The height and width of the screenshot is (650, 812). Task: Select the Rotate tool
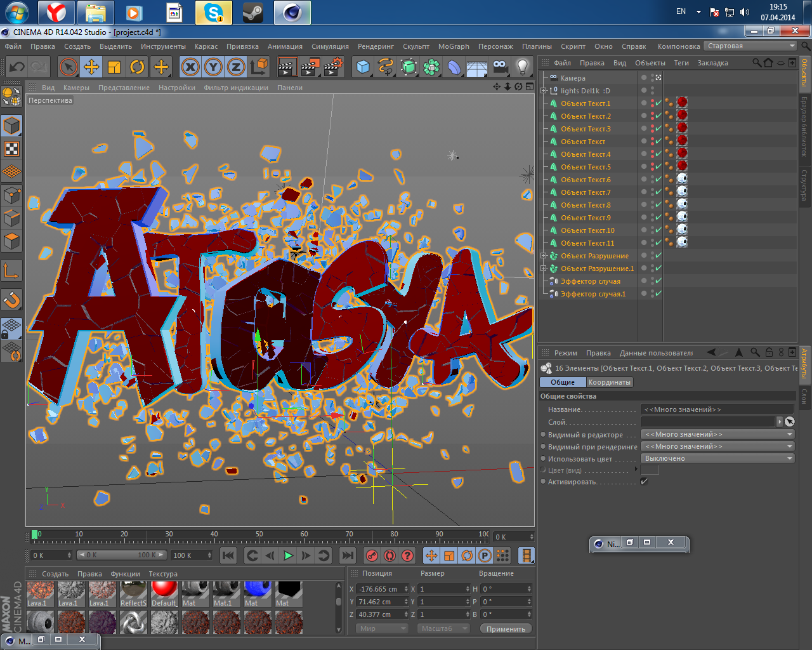click(137, 66)
